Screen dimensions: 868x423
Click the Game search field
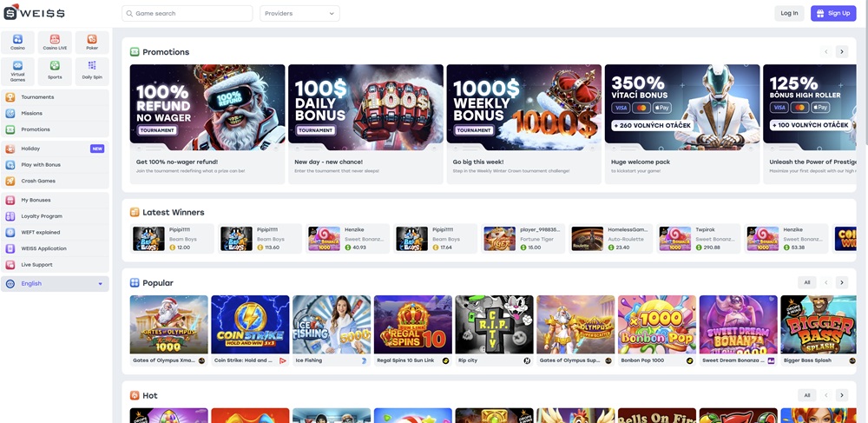click(x=187, y=14)
